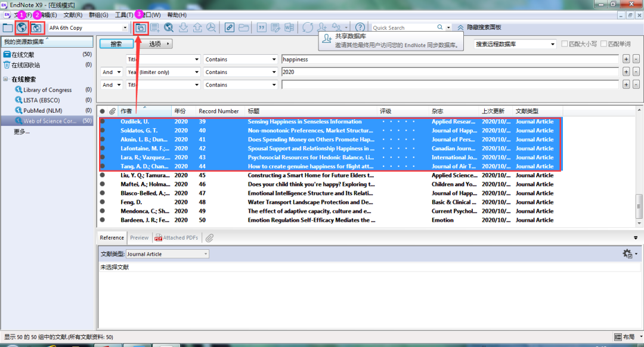Select Library of Congress online search
Screen dimensions: 644x347
pos(47,90)
